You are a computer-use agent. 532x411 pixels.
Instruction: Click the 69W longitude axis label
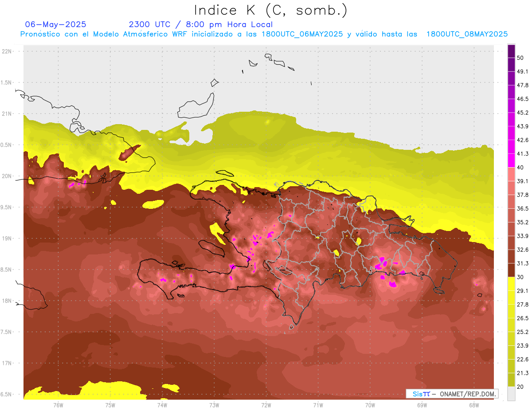pyautogui.click(x=422, y=405)
